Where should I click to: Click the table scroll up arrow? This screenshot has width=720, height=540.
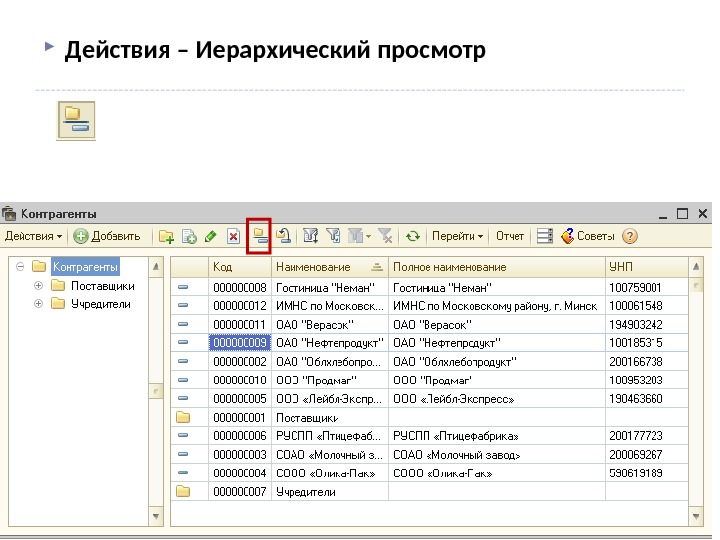coord(696,266)
